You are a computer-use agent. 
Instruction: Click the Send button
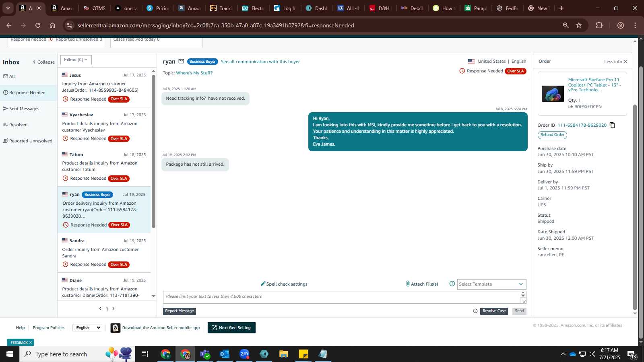pos(519,311)
